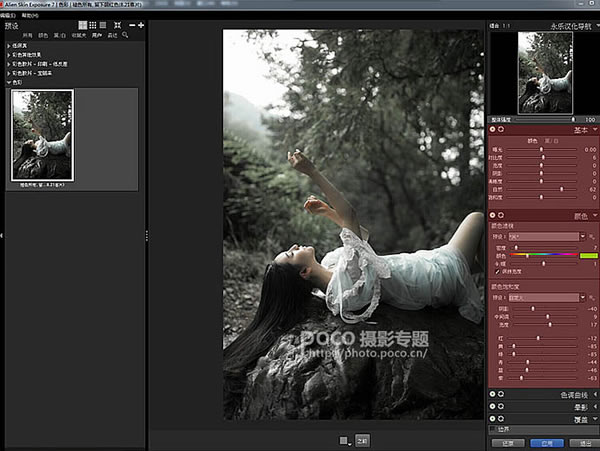The width and height of the screenshot is (600, 451).
Task: Click the 之前 before-view button
Action: 363,441
